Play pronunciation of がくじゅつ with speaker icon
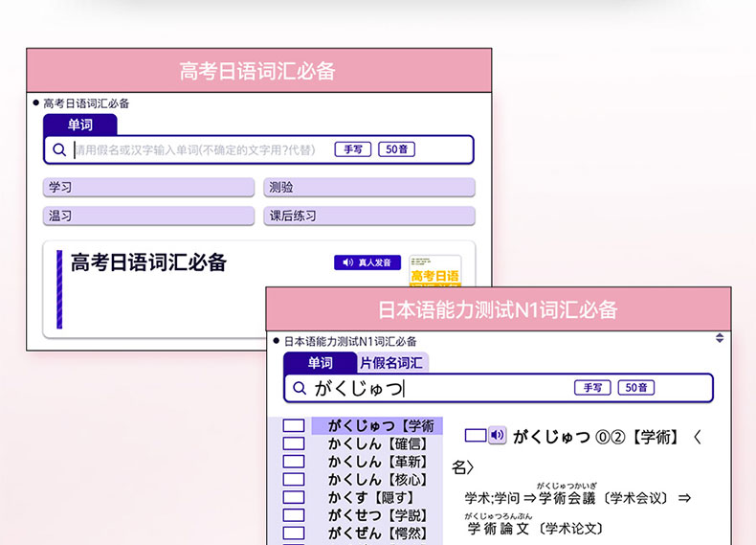This screenshot has width=756, height=545. 497,435
